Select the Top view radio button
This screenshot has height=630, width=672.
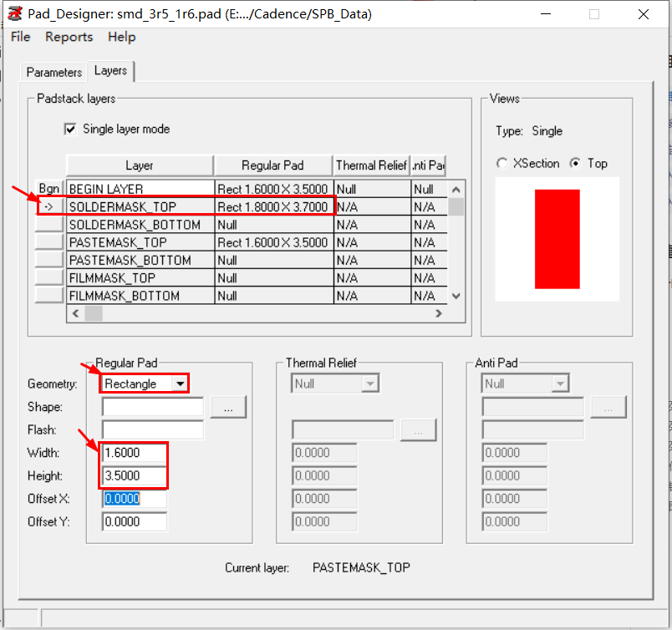click(576, 164)
